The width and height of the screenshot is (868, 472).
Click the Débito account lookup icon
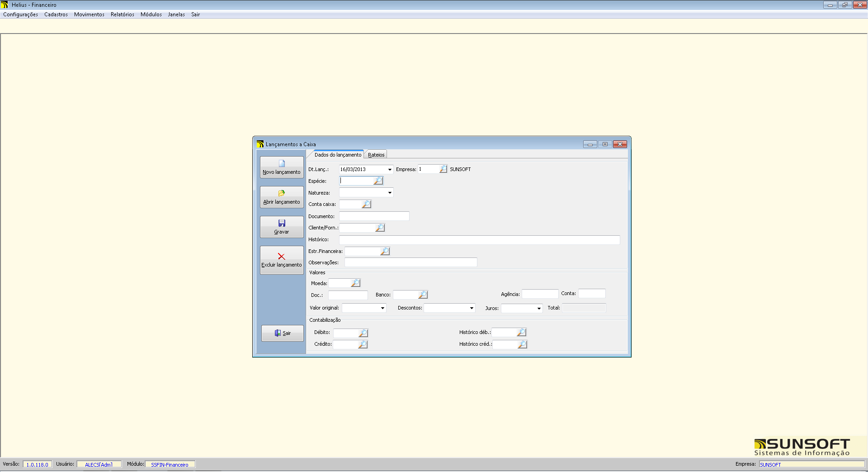tap(363, 333)
